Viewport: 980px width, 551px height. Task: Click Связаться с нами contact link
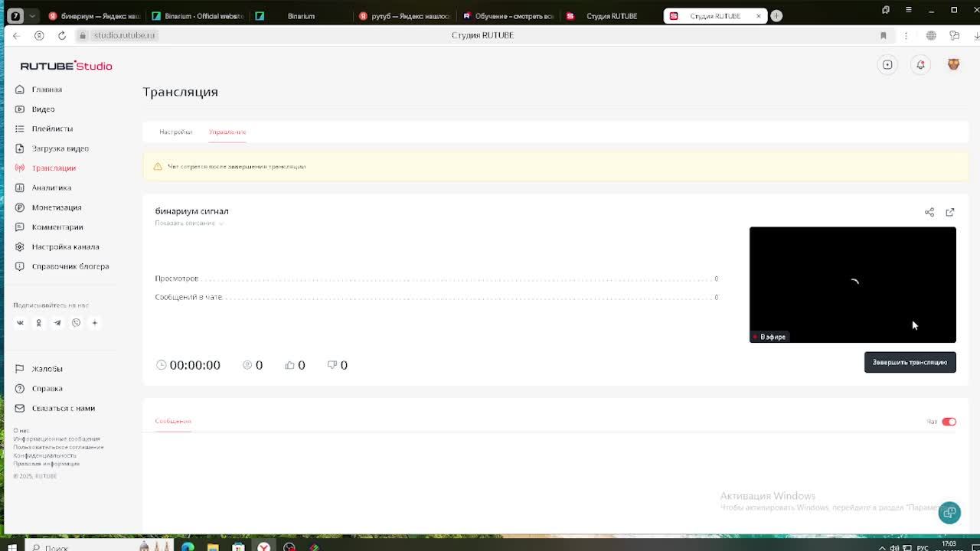coord(63,409)
